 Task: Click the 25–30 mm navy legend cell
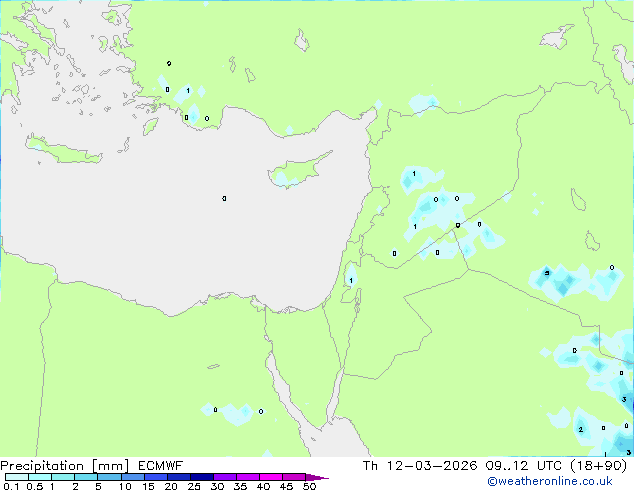tap(202, 477)
